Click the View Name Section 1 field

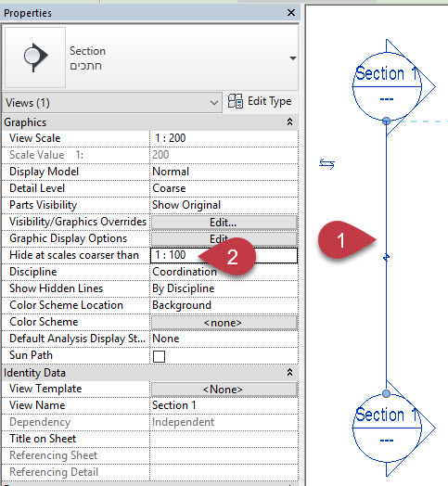pyautogui.click(x=224, y=405)
